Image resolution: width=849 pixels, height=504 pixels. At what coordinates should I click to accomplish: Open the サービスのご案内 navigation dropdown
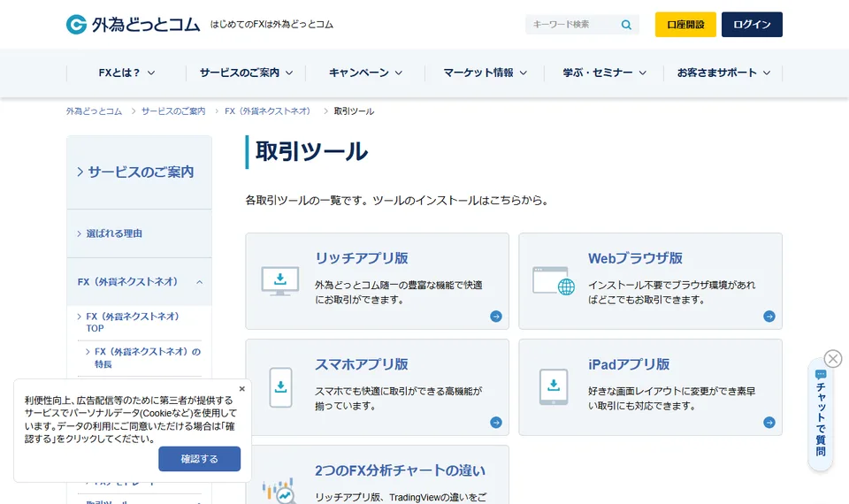[x=246, y=73]
